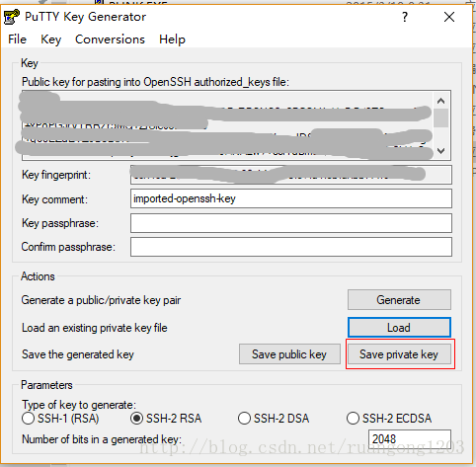Click Save private key button
The height and width of the screenshot is (467, 476).
(x=399, y=354)
